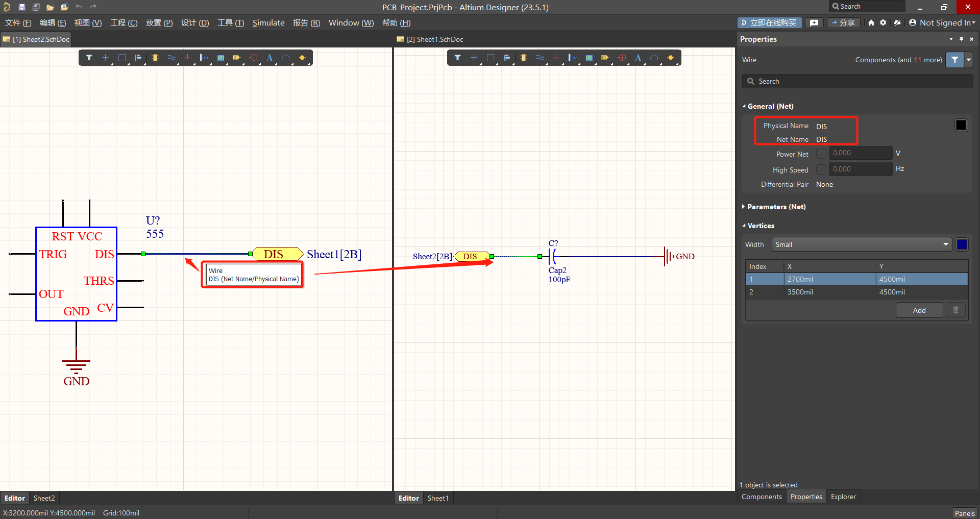Click the save icon in title bar
The height and width of the screenshot is (519, 980).
tap(22, 7)
